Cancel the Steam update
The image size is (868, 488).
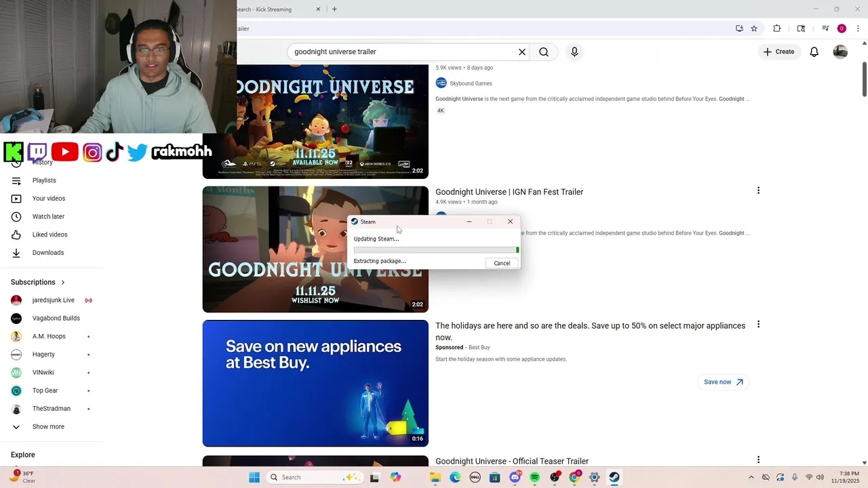[x=502, y=263]
